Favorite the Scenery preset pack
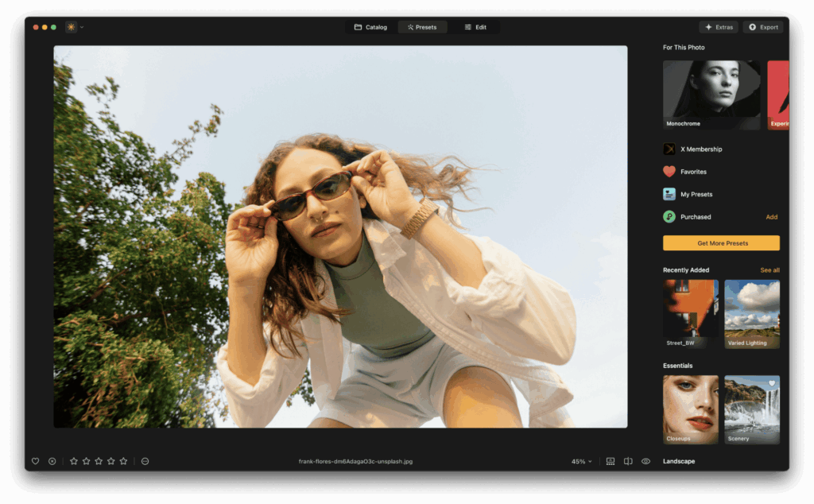814x504 pixels. [772, 384]
